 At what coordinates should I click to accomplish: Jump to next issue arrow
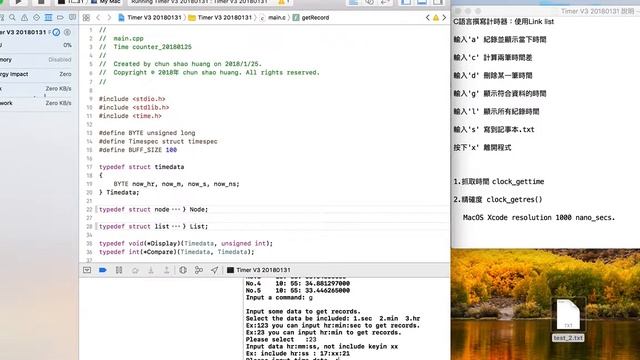tap(444, 18)
